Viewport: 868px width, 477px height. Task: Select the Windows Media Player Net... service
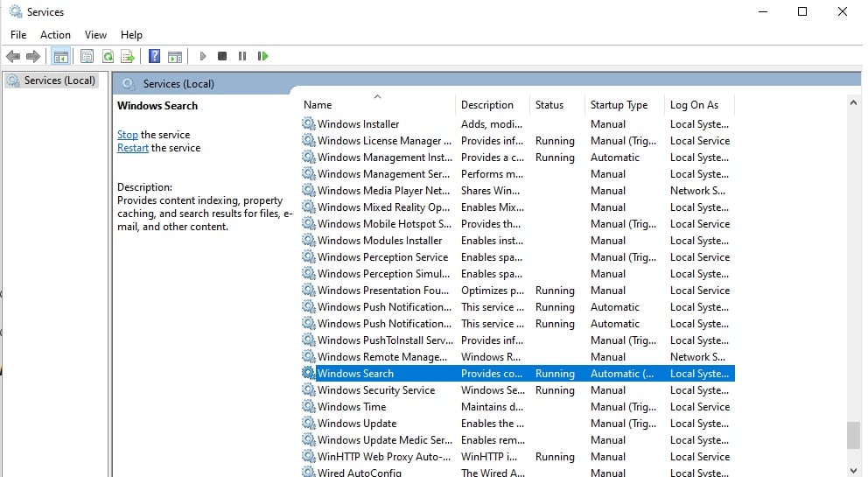click(518, 191)
